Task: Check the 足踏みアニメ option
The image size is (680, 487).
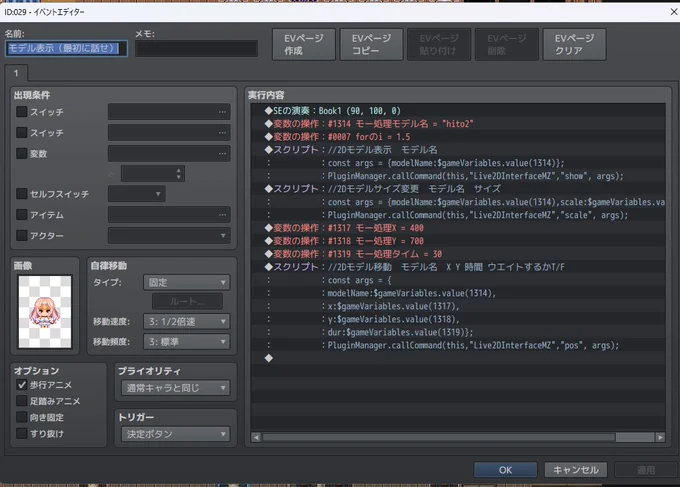Action: [x=21, y=401]
